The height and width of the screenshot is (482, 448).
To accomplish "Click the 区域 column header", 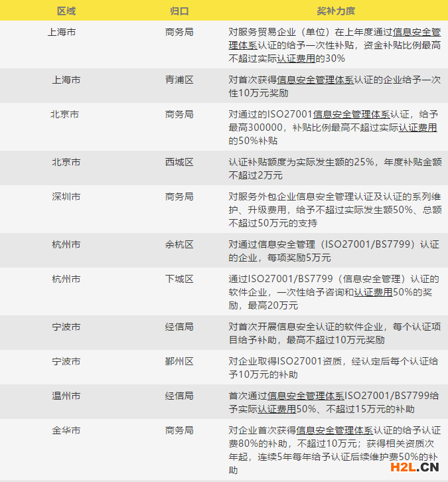I will tap(66, 11).
